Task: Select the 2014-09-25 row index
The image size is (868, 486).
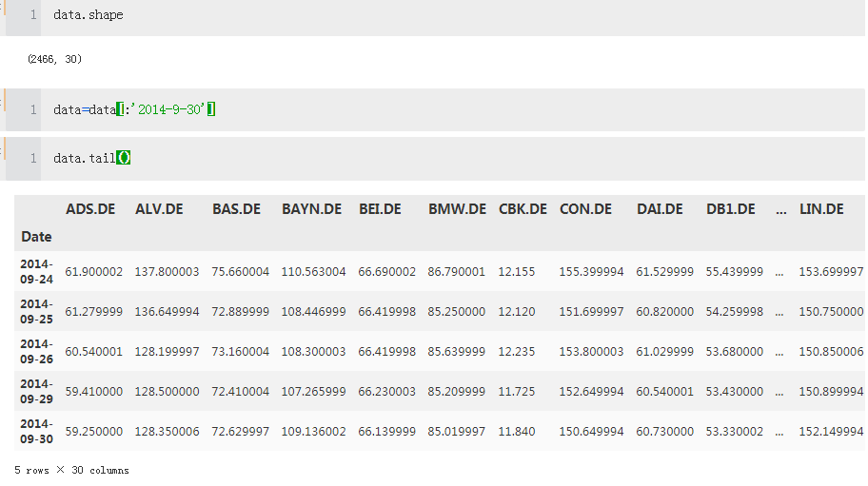Action: (36, 311)
